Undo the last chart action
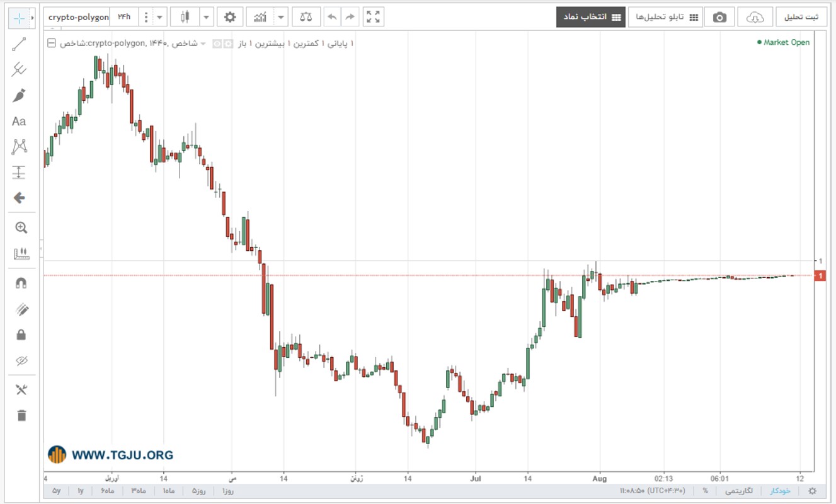This screenshot has height=504, width=836. coord(332,17)
